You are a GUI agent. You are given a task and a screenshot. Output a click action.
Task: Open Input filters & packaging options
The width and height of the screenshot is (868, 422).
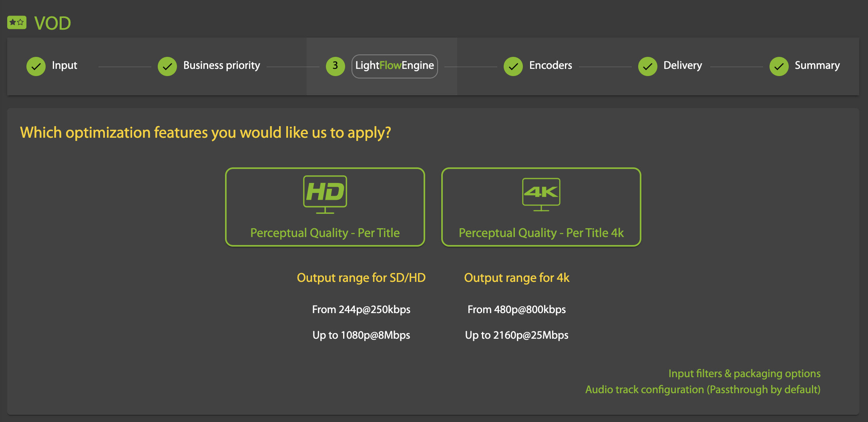(x=744, y=374)
